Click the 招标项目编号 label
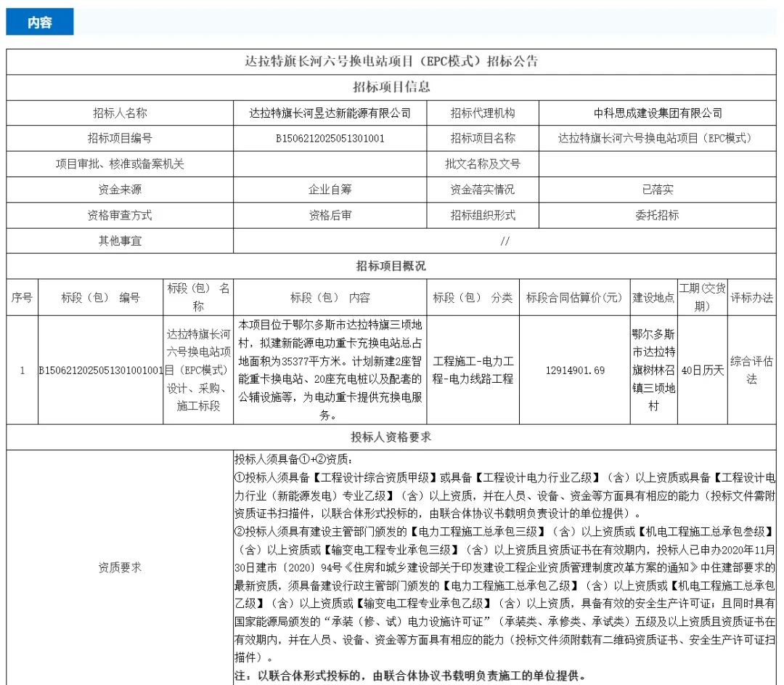 tap(120, 138)
